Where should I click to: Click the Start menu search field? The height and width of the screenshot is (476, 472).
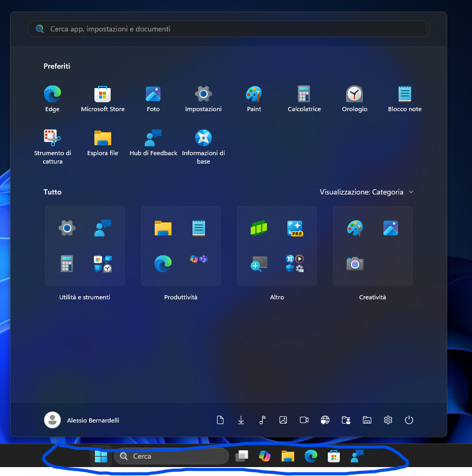click(229, 29)
